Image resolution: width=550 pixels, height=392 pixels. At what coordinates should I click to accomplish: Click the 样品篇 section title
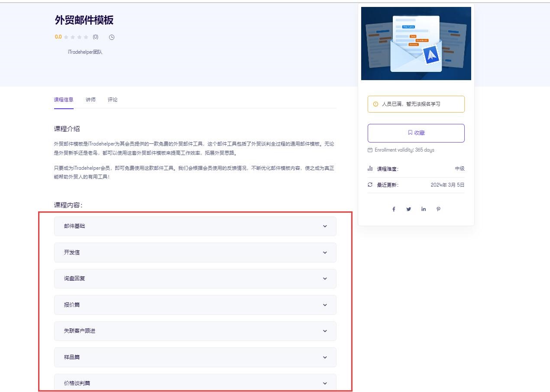point(72,357)
